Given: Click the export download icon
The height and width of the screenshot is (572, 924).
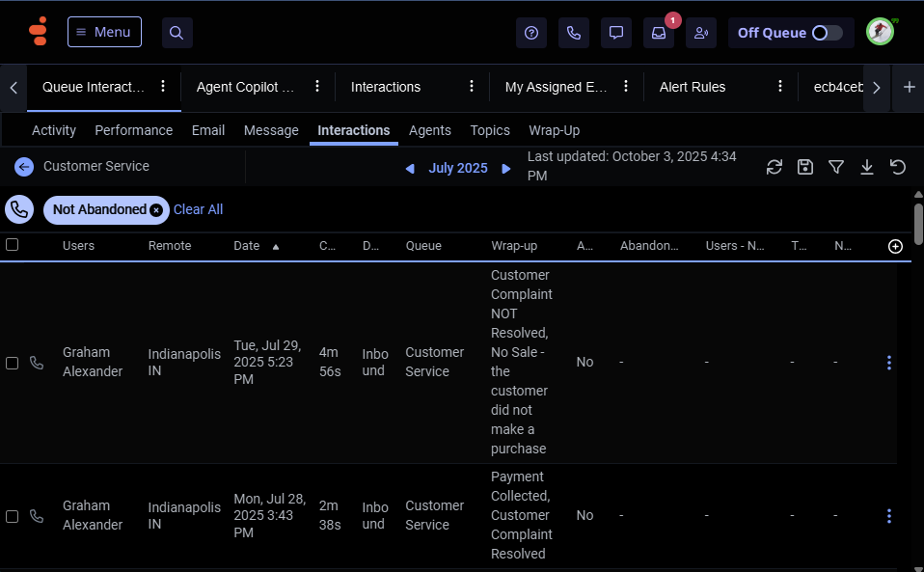Looking at the screenshot, I should click(867, 167).
